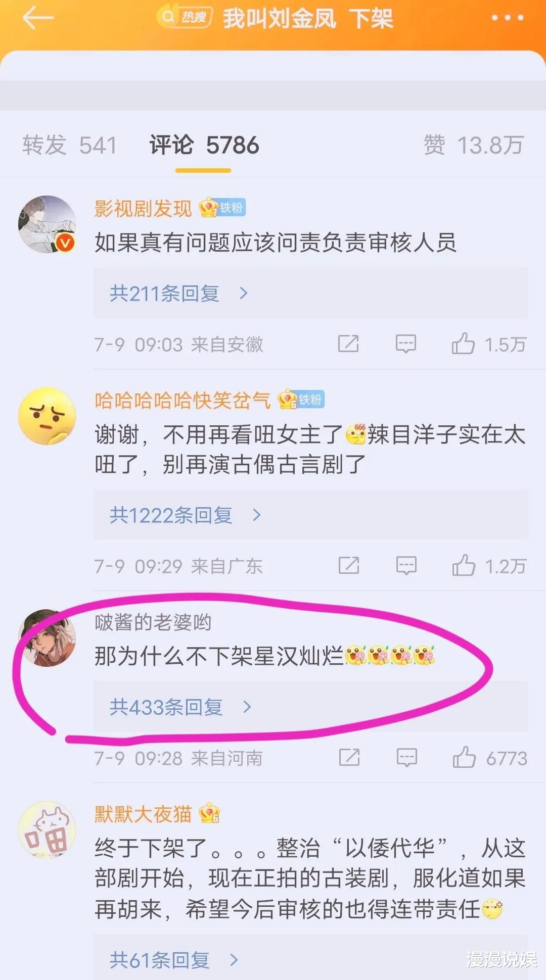Reply to the 哈哈哈哈哈快笑岔气 comment via bubble icon
This screenshot has height=980, width=546.
pyautogui.click(x=406, y=566)
